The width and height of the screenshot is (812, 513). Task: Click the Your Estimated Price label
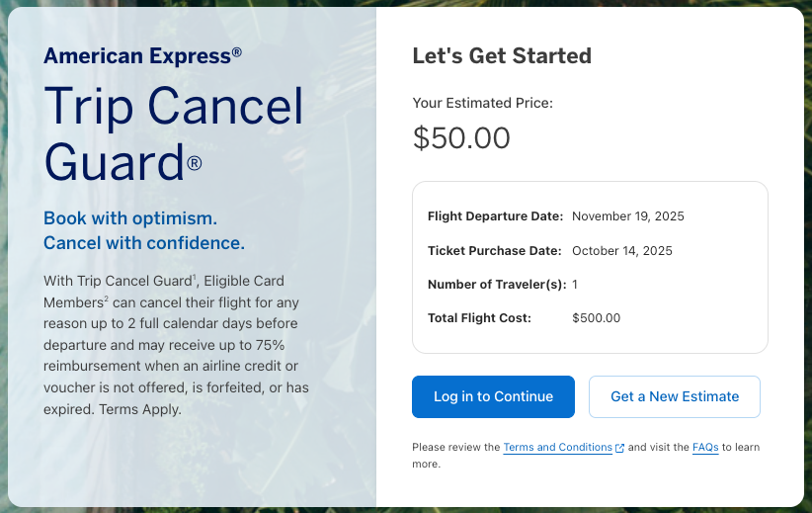pyautogui.click(x=482, y=103)
